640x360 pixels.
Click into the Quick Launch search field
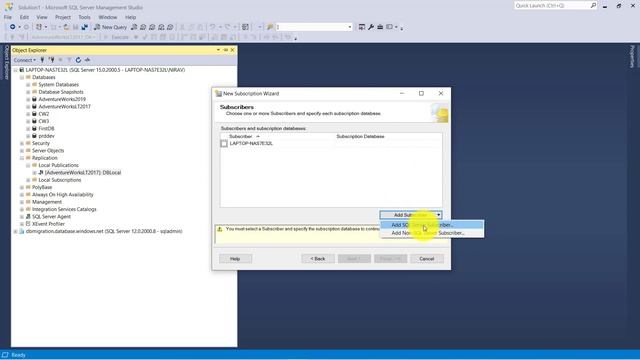tap(552, 6)
